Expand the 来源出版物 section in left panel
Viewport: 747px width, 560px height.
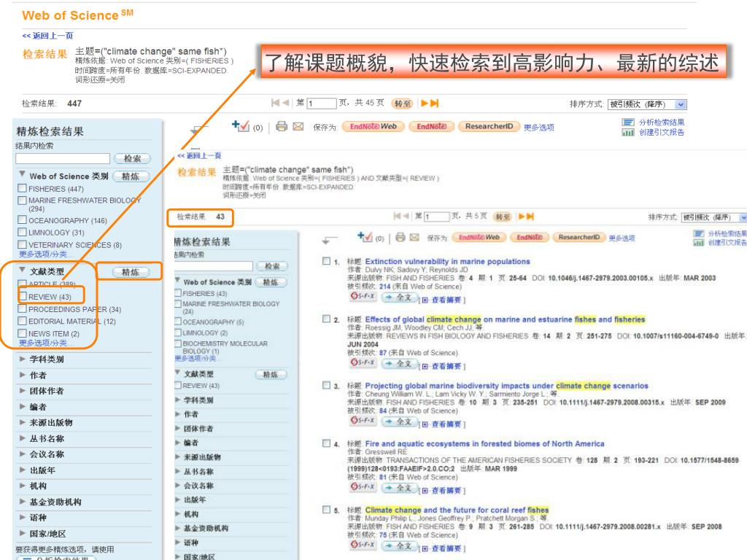click(23, 422)
